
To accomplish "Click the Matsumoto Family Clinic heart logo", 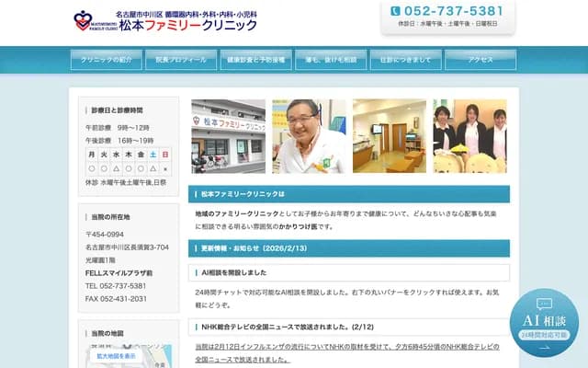I will point(83,20).
